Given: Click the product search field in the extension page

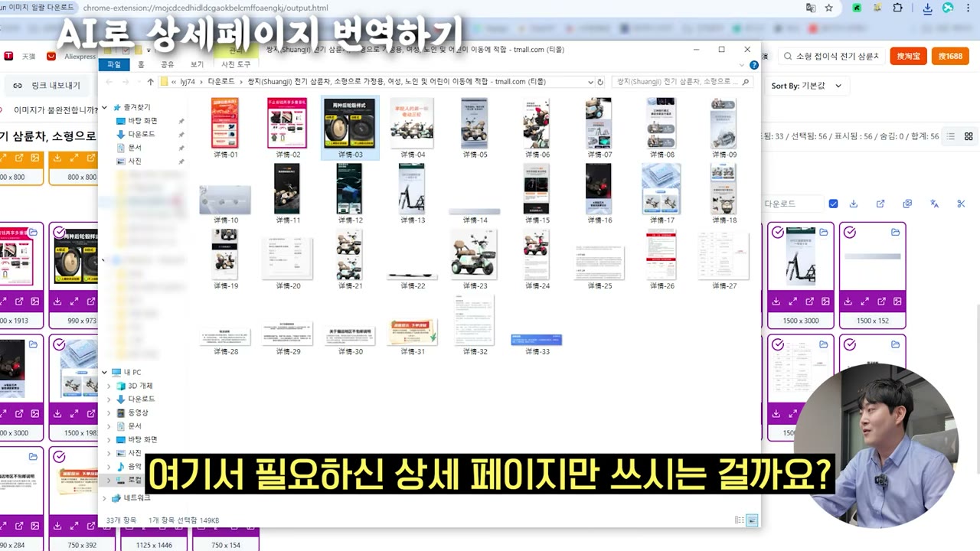Looking at the screenshot, I should (832, 56).
